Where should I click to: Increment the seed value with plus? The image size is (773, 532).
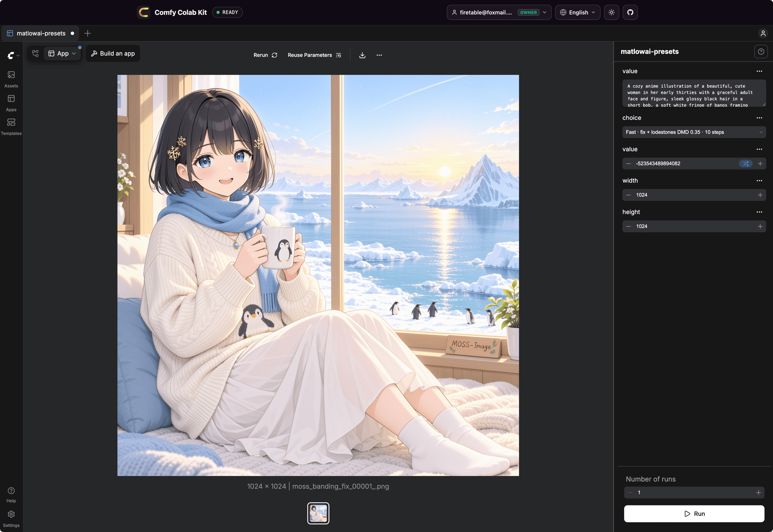point(760,164)
